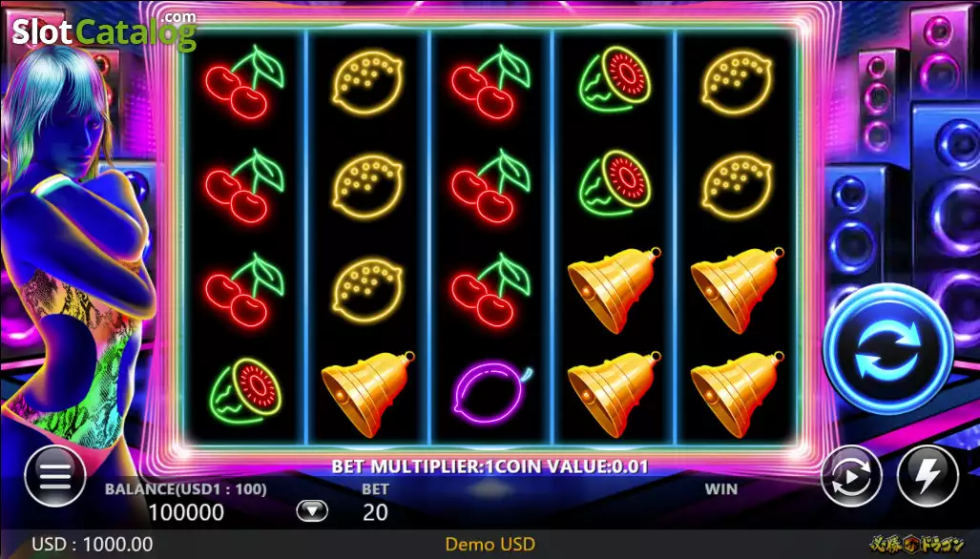Click the top kiwi in the fourth reel
The width and height of the screenshot is (980, 559).
tap(615, 80)
